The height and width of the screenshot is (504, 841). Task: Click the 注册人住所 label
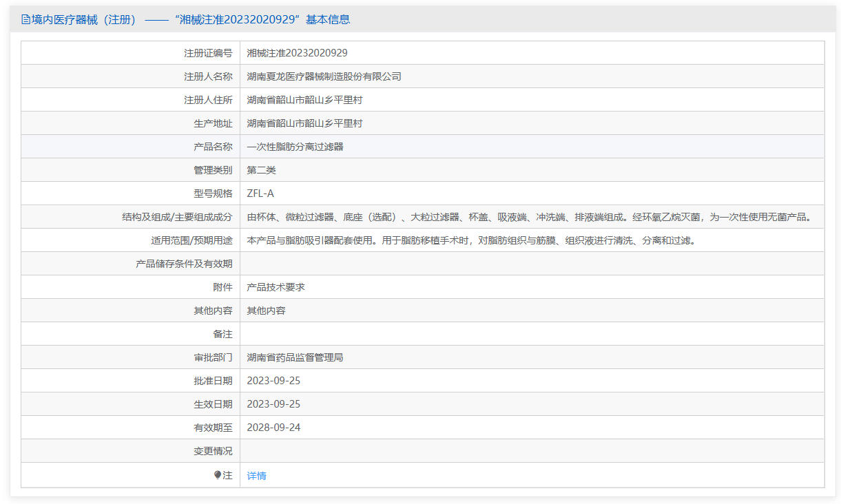(x=208, y=100)
